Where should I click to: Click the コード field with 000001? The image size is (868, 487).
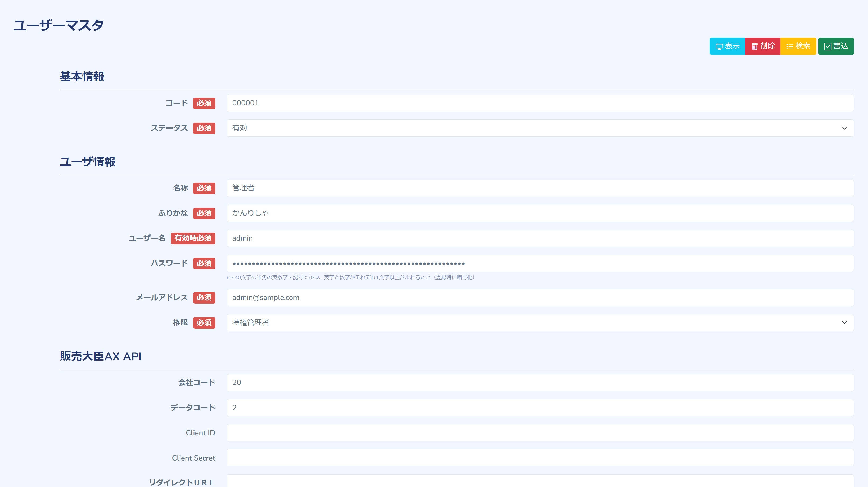tap(539, 103)
